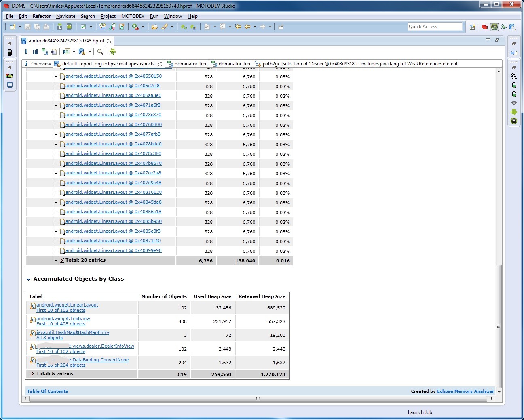
Task: Run the expert system test report
Action: tap(67, 52)
